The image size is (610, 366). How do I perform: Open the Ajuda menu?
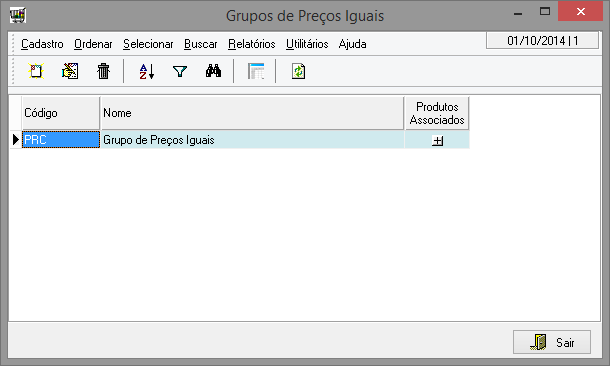pyautogui.click(x=352, y=44)
